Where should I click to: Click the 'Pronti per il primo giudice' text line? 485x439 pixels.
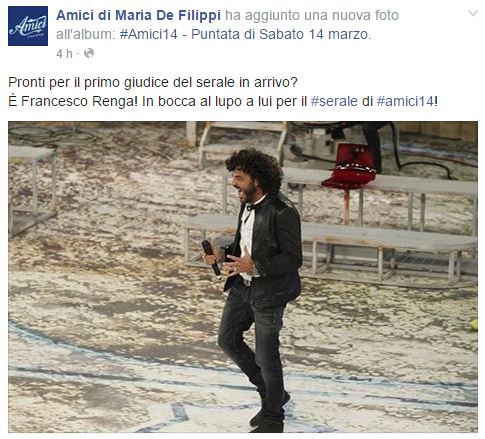pos(153,82)
